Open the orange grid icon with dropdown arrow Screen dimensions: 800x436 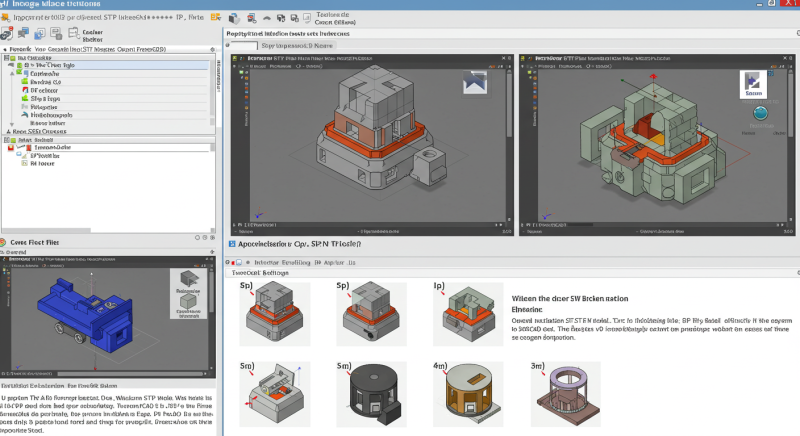(216, 17)
